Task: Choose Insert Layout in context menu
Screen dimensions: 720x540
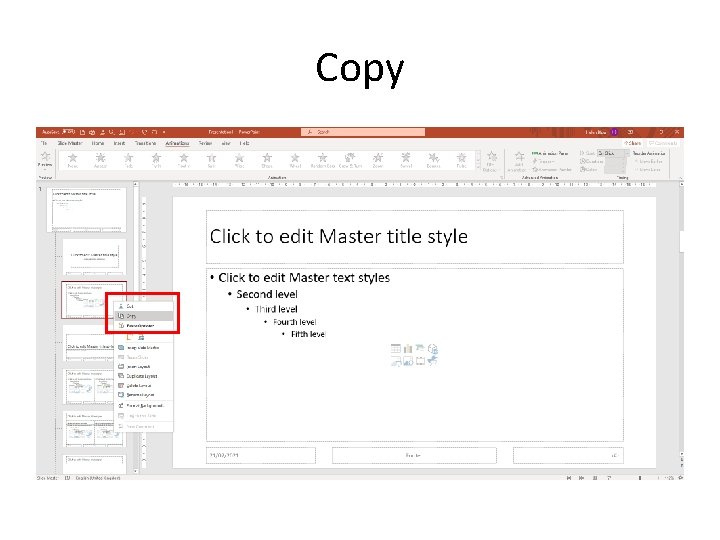Action: (144, 366)
